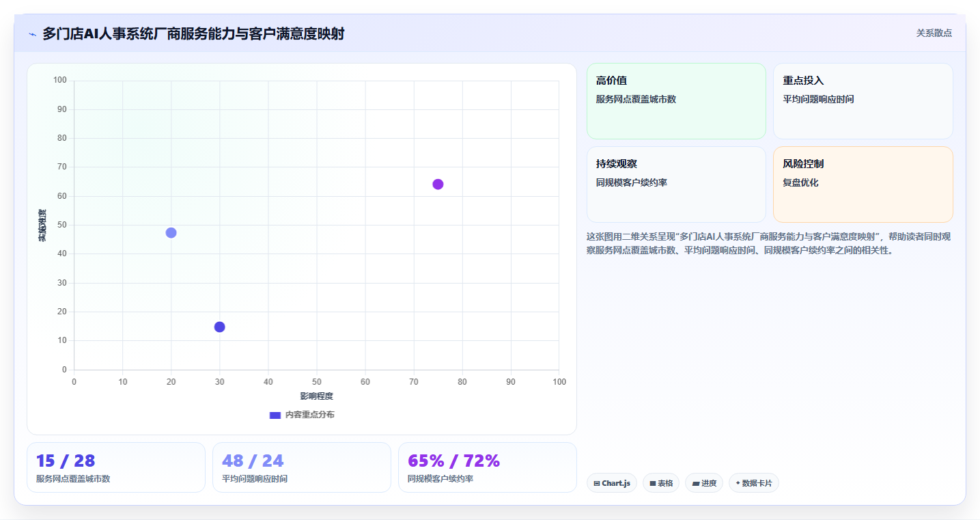Click the lightning icon beside the dashboard title
980x520 pixels.
32,34
